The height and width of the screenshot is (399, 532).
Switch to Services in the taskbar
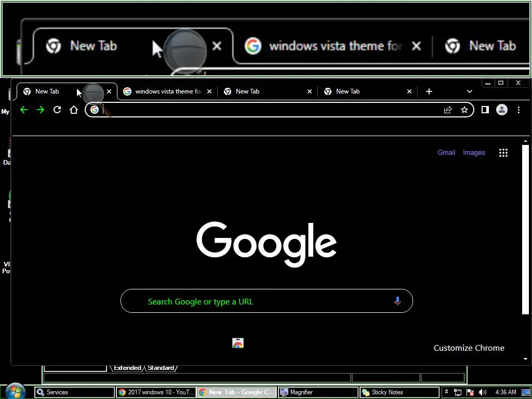click(x=74, y=392)
